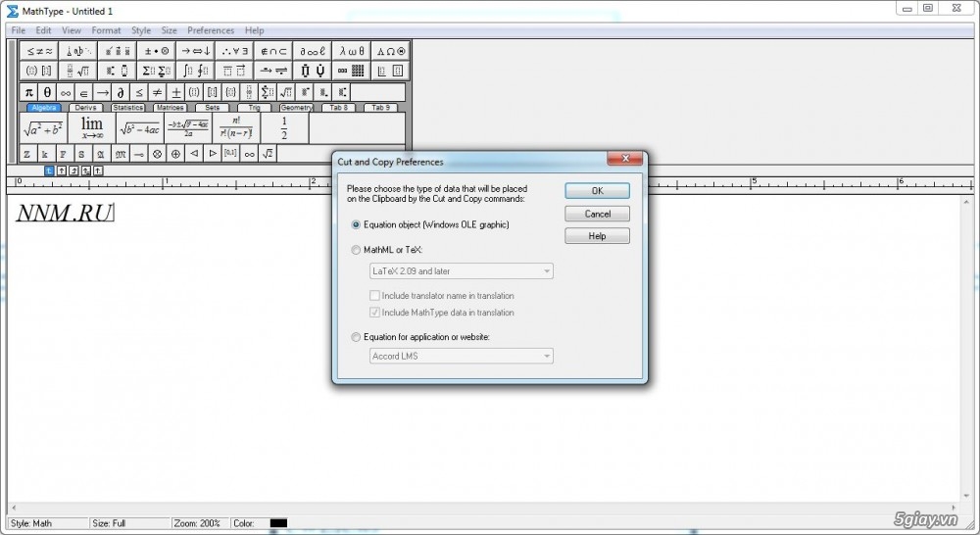The height and width of the screenshot is (535, 980).
Task: Open the lowercase Greek palette (λωθ)
Action: point(351,51)
